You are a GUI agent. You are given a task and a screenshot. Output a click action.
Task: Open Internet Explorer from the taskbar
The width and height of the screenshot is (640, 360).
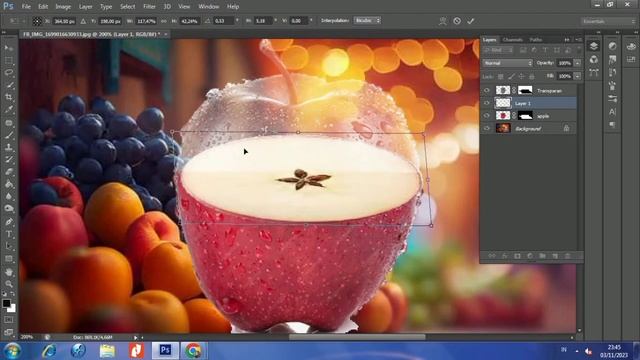(49, 351)
